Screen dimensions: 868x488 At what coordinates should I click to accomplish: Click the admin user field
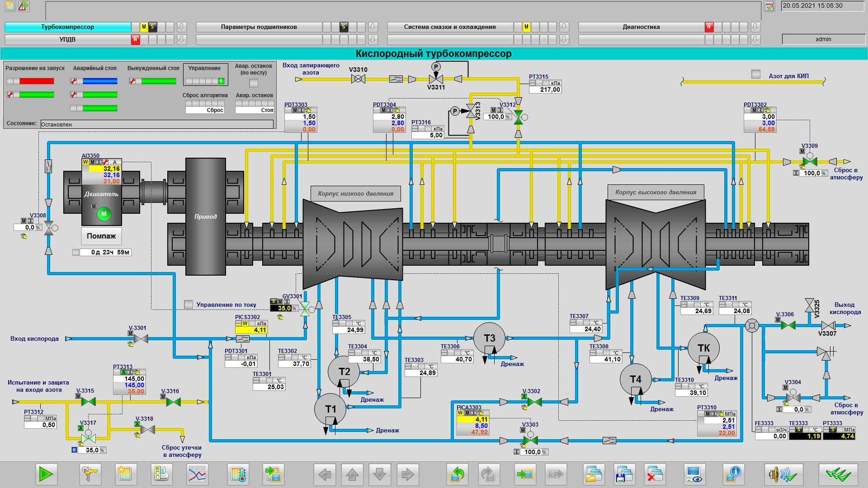click(823, 39)
